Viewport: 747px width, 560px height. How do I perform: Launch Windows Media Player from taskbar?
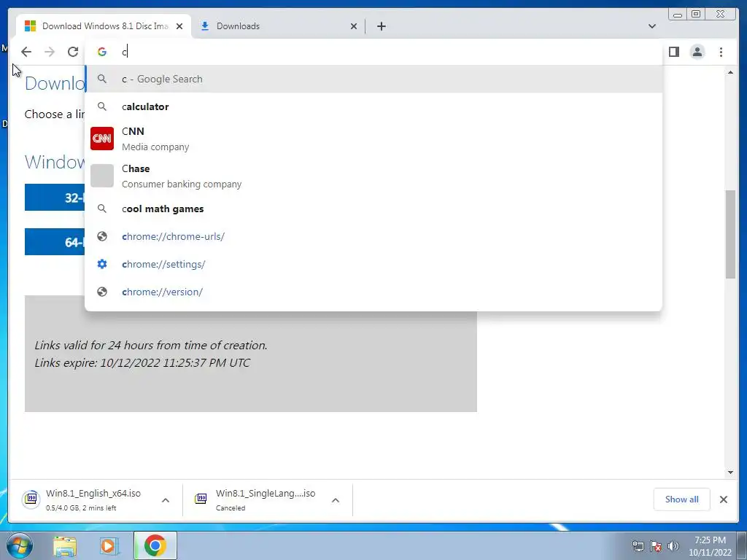(108, 546)
